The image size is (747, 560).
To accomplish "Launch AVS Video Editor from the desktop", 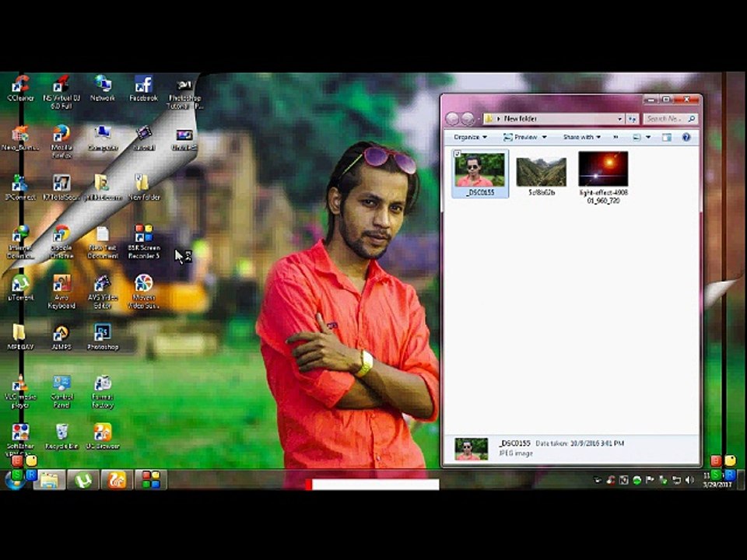I will (x=103, y=292).
